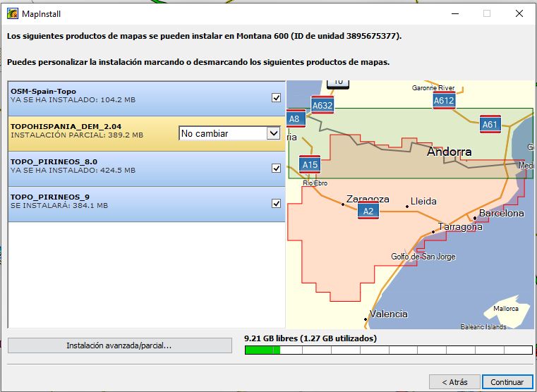Image resolution: width=537 pixels, height=392 pixels.
Task: Click 'SE INSTALARÁ: 384.1 MB' status text
Action: [x=59, y=206]
